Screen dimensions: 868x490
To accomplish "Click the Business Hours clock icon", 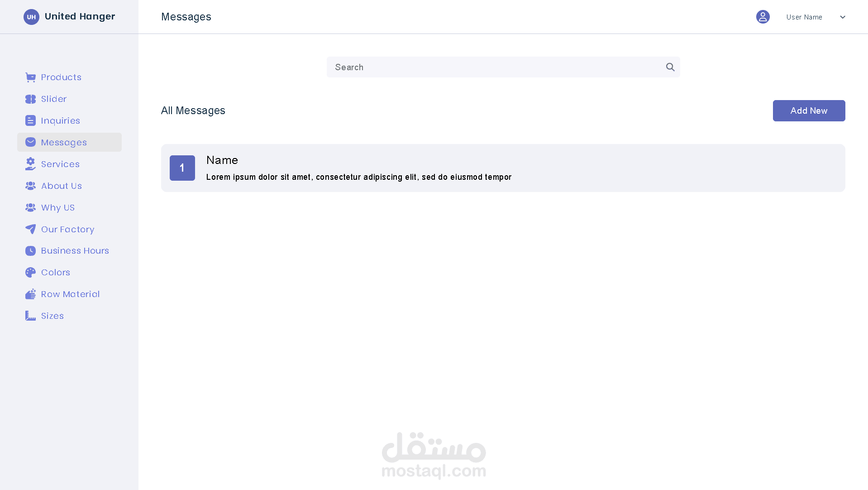I will pos(30,251).
